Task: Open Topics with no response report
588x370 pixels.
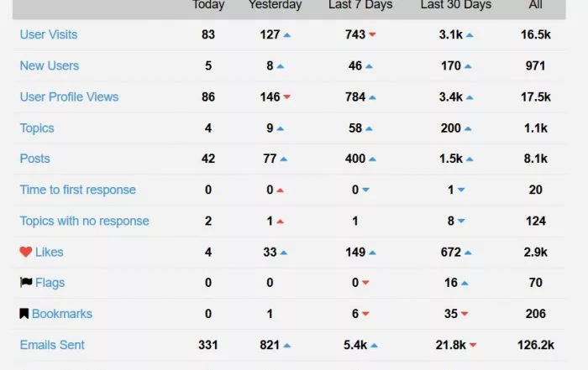Action: pos(84,221)
